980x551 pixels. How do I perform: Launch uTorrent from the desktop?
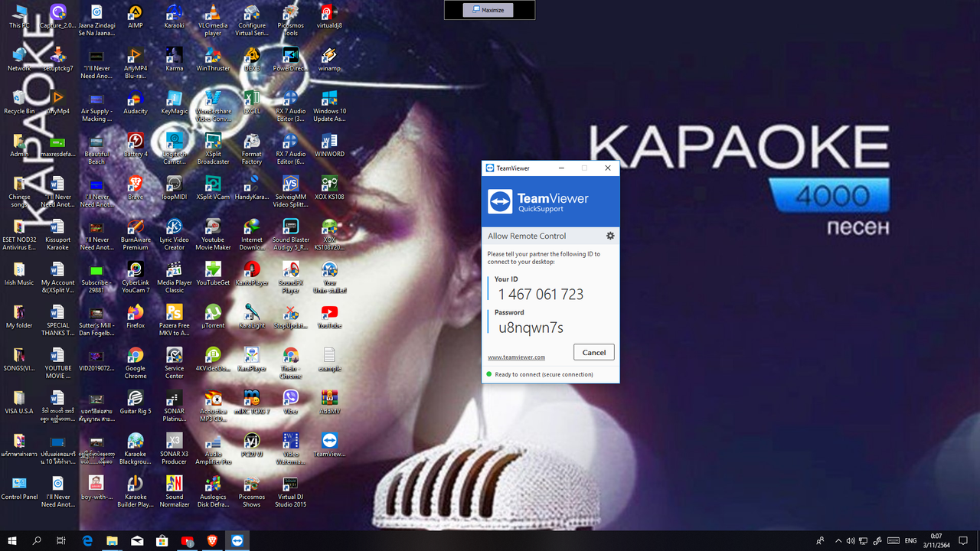[x=213, y=315]
